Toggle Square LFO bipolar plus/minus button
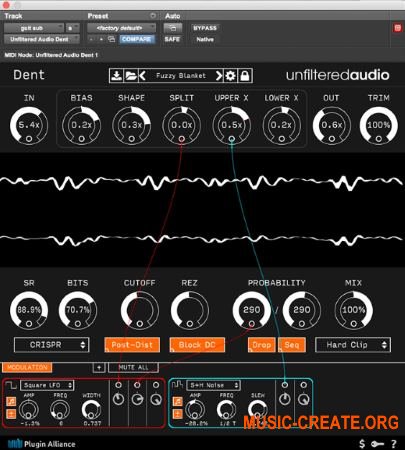Screen dimensions: 405x450 click(x=11, y=414)
